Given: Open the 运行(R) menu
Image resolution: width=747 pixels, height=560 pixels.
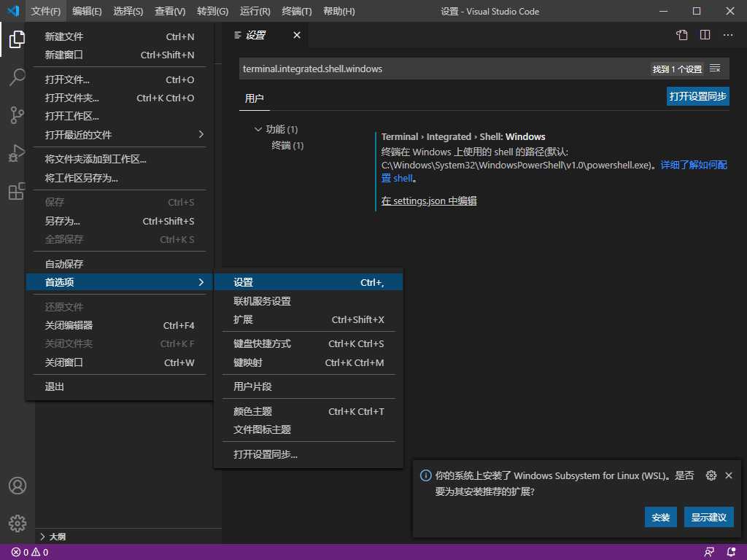Looking at the screenshot, I should pos(255,11).
